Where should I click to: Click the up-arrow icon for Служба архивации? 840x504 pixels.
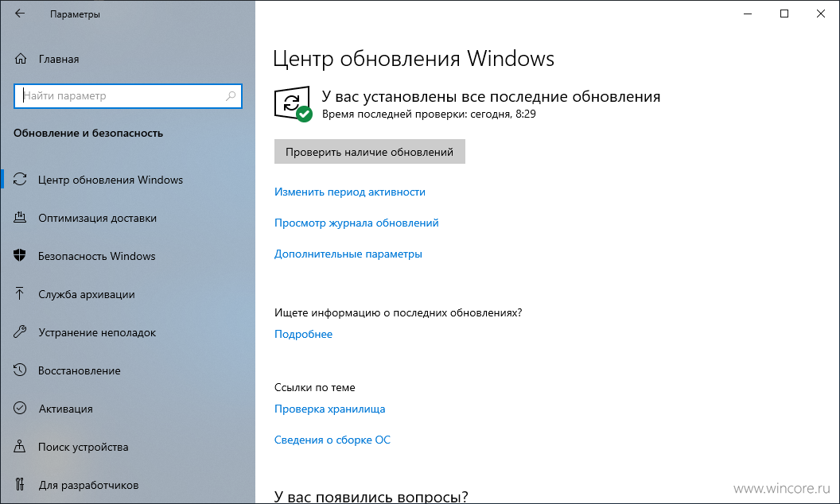point(20,293)
